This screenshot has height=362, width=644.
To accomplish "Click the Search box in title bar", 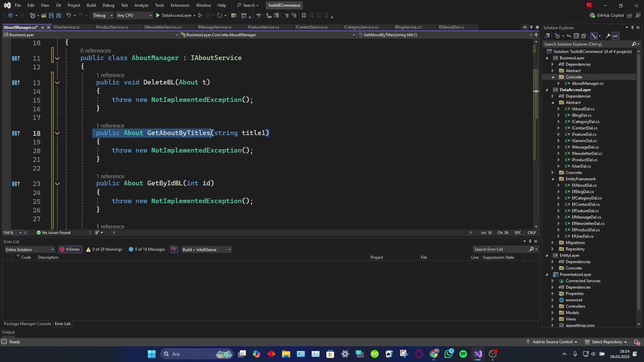I will [x=248, y=5].
